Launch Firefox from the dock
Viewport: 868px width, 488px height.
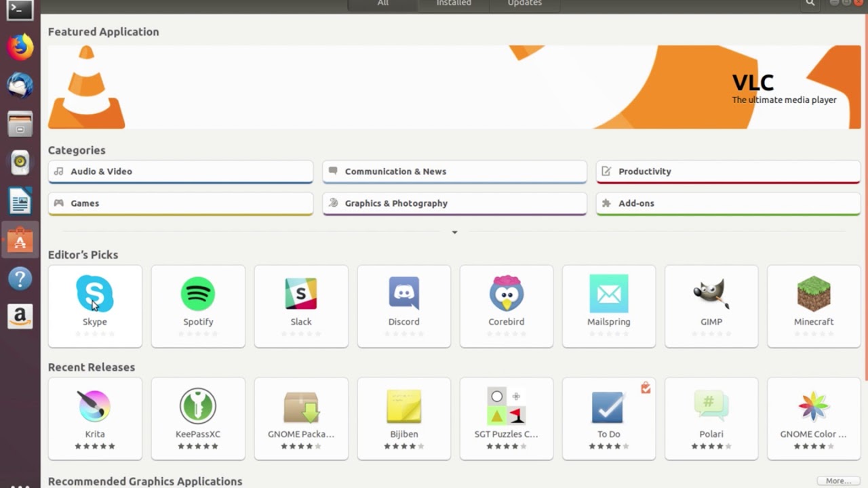pyautogui.click(x=20, y=47)
